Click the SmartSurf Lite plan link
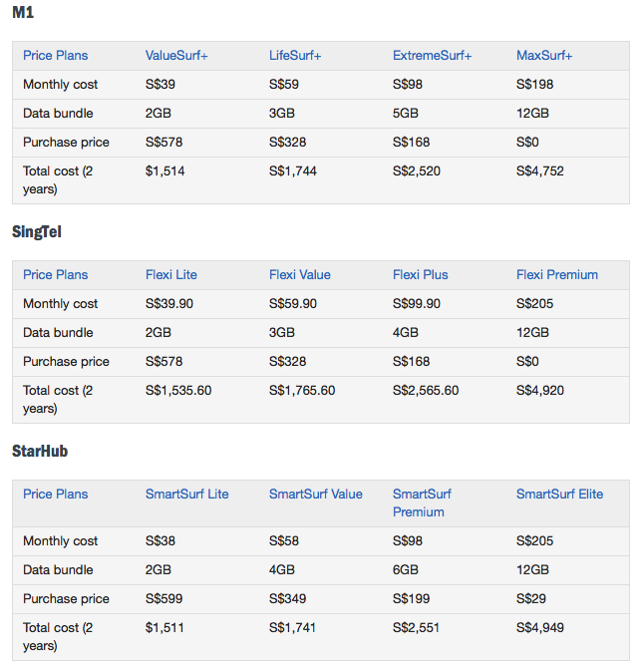The height and width of the screenshot is (670, 644). click(x=187, y=495)
